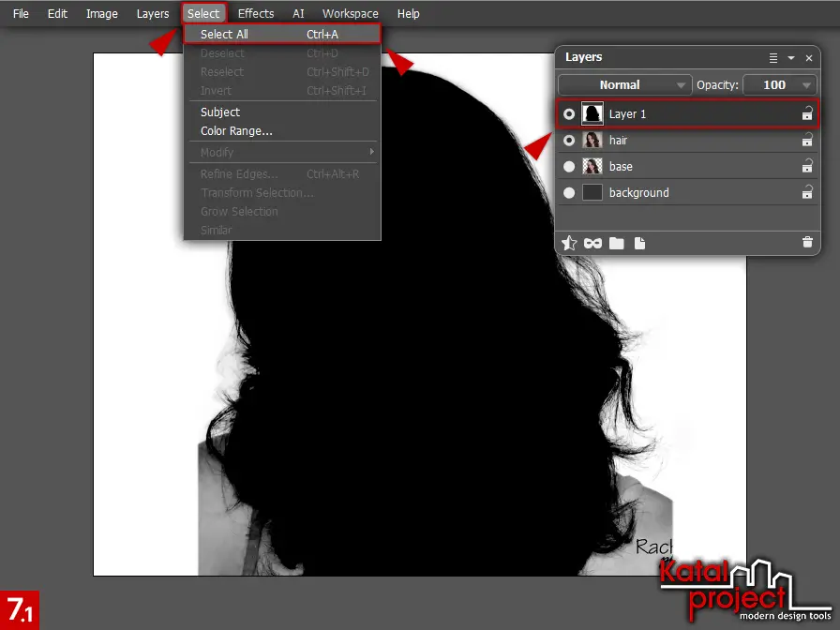Open the Normal blend mode dropdown
840x630 pixels.
[x=623, y=84]
